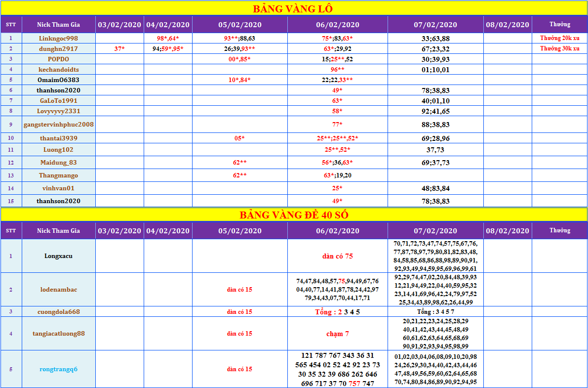This screenshot has width=588, height=388.
Task: Click the cell '22;22,33**'
Action: pos(338,80)
